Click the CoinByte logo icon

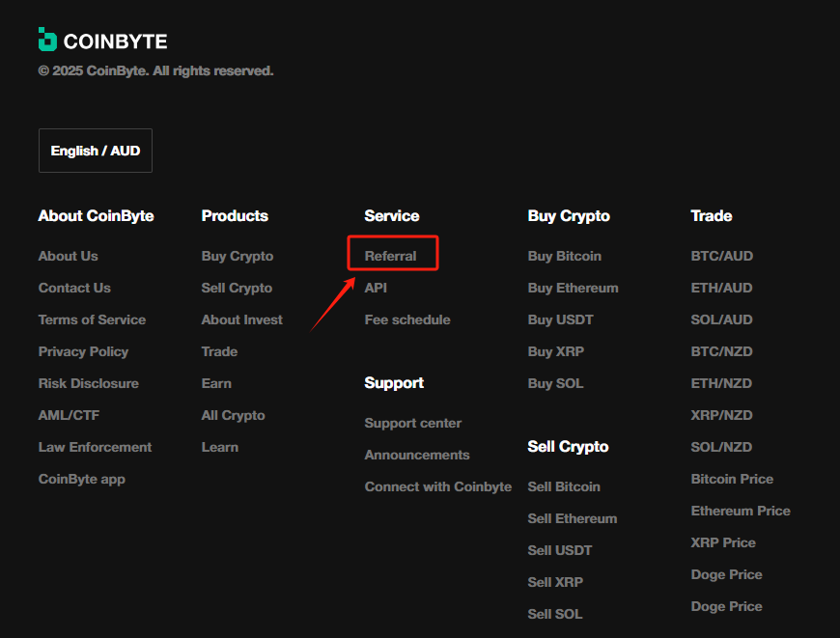point(45,40)
